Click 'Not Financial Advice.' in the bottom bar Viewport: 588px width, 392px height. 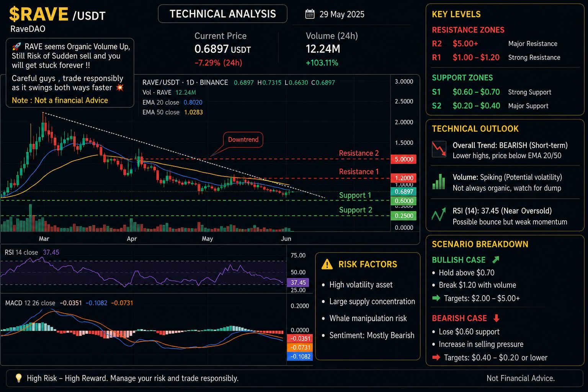521,378
